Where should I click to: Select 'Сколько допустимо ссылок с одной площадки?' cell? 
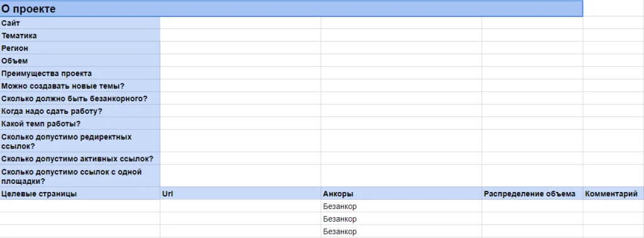80,176
